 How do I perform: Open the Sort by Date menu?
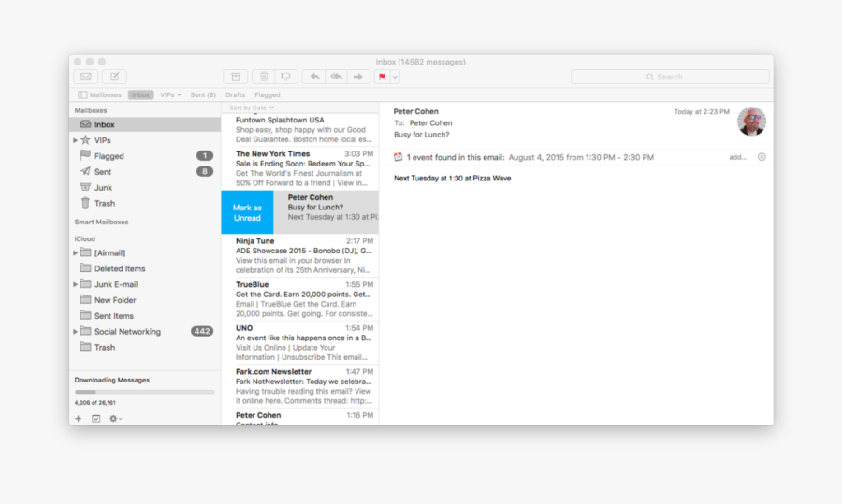point(252,108)
